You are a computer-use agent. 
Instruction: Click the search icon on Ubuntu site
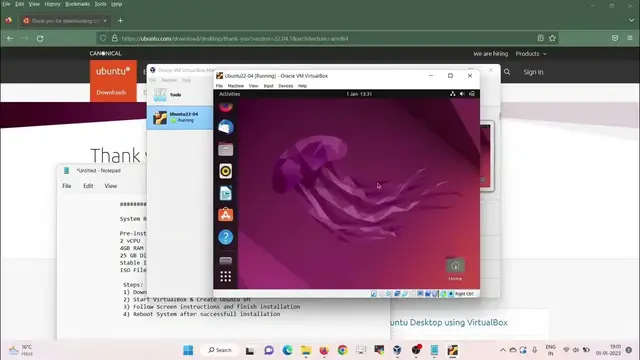coord(507,72)
